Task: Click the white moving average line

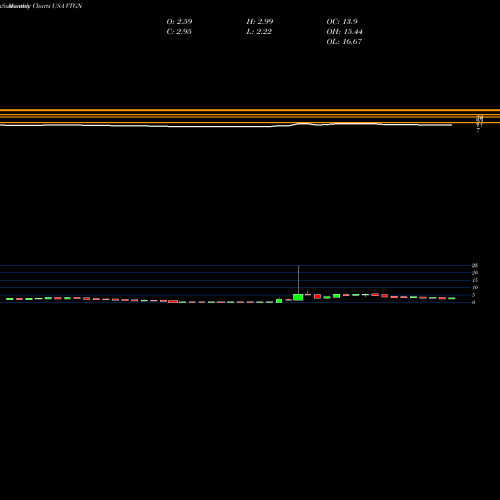Action: pyautogui.click(x=226, y=126)
